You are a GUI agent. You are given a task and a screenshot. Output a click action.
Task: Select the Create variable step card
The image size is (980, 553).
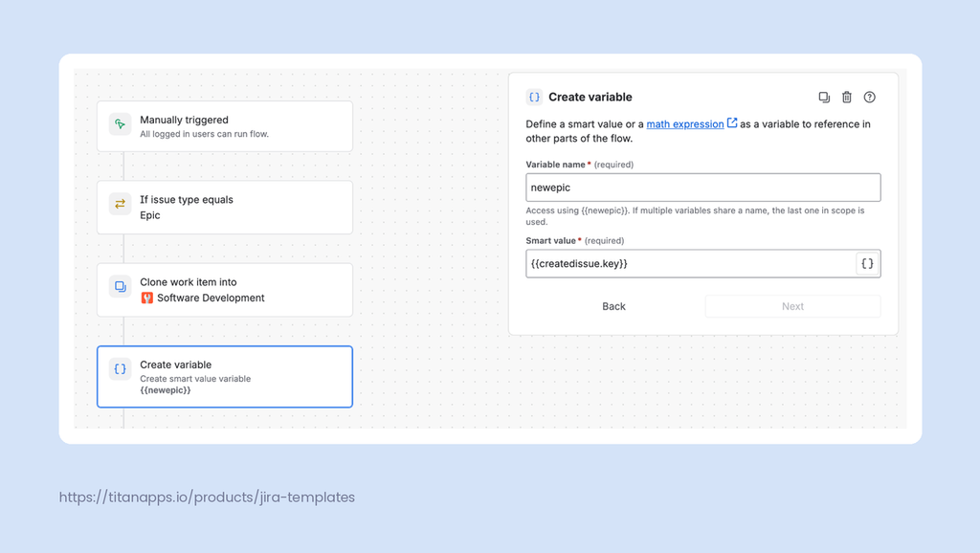pos(225,377)
